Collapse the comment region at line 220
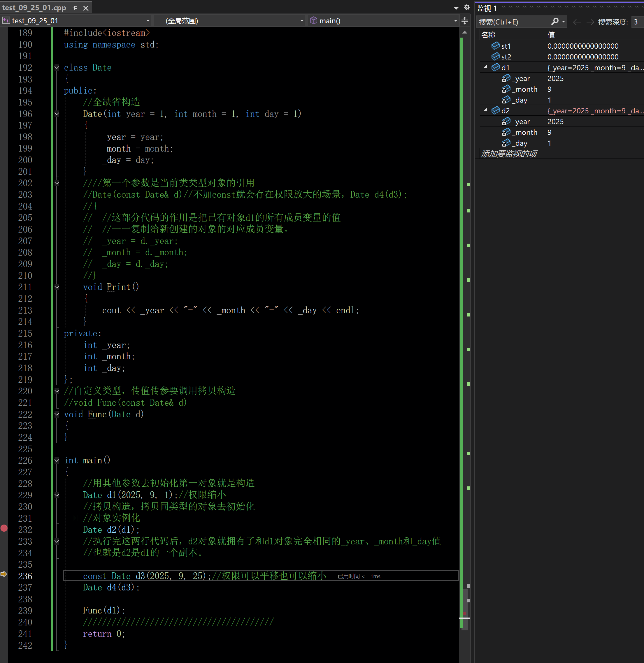Image resolution: width=644 pixels, height=663 pixels. point(57,391)
